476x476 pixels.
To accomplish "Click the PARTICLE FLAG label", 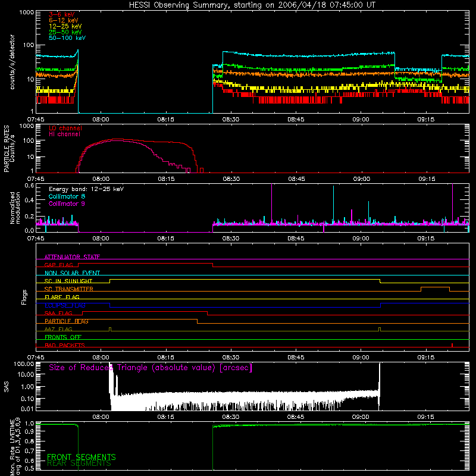I will click(x=67, y=321).
